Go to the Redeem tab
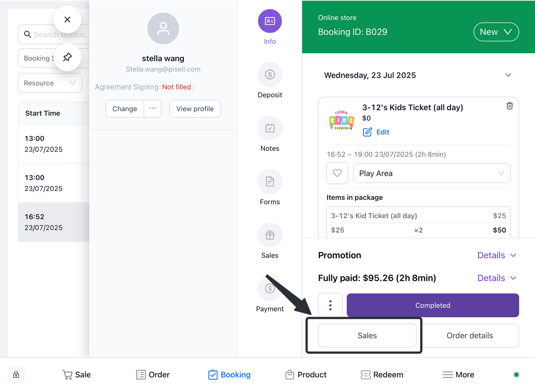This screenshot has height=392, width=535. pyautogui.click(x=382, y=375)
